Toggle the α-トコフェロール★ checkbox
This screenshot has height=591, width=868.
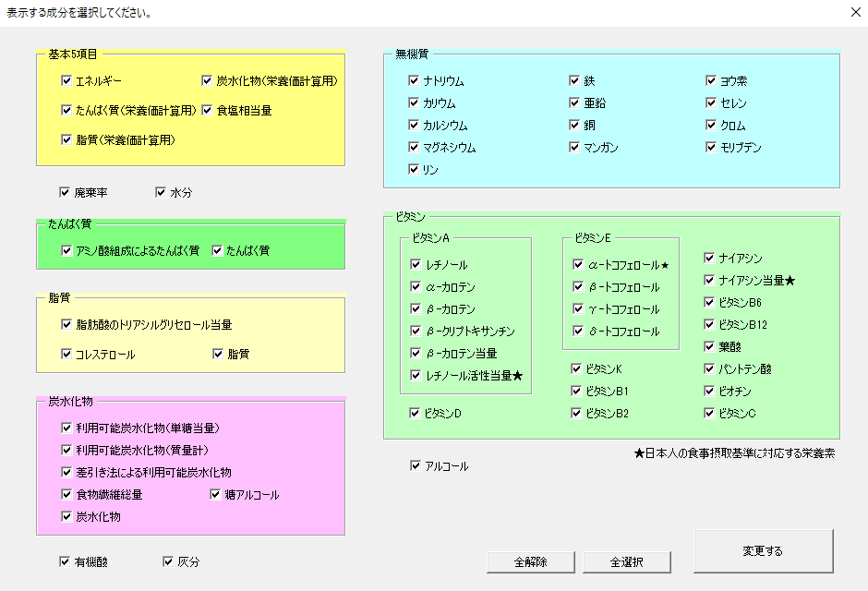(578, 265)
